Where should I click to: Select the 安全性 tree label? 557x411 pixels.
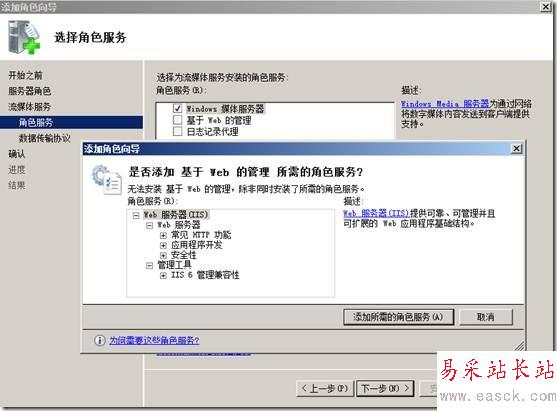183,255
